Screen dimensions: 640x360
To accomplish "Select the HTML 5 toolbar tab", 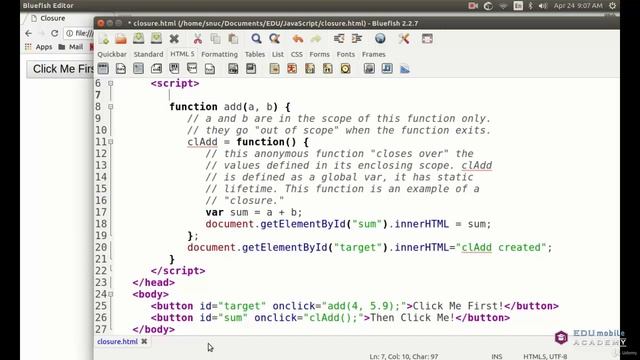I will pyautogui.click(x=182, y=54).
